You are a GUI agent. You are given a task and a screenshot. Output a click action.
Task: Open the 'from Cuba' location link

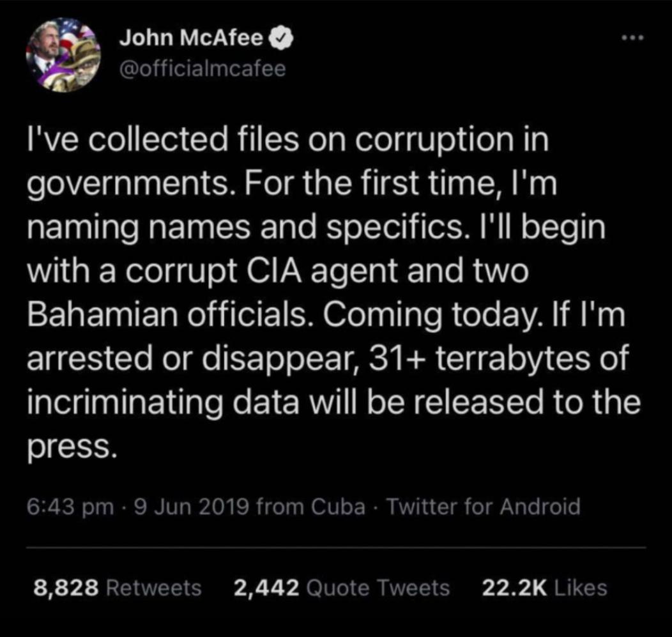pyautogui.click(x=310, y=507)
